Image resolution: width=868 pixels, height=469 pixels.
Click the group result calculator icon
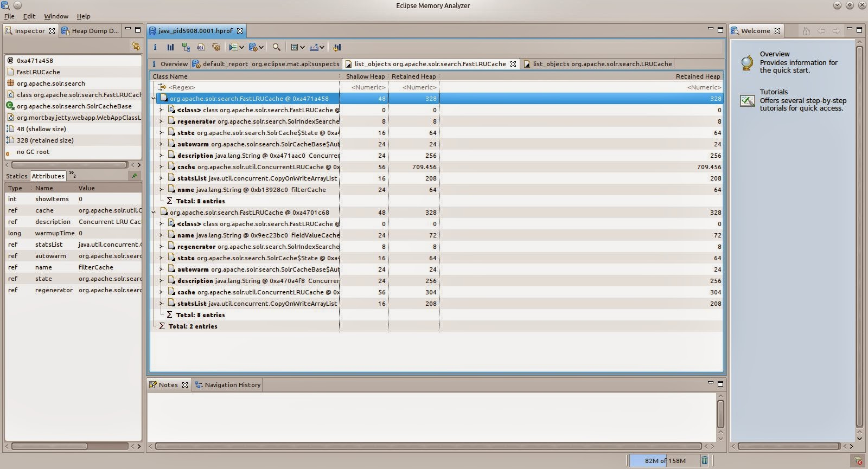point(295,47)
